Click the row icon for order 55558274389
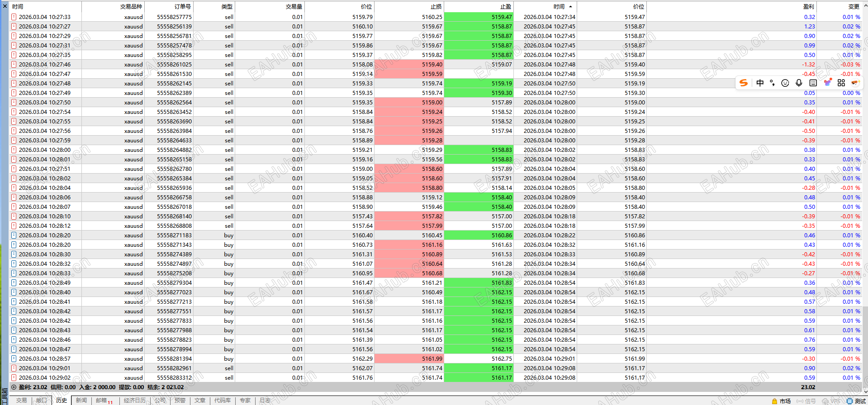The width and height of the screenshot is (868, 405). (14, 254)
